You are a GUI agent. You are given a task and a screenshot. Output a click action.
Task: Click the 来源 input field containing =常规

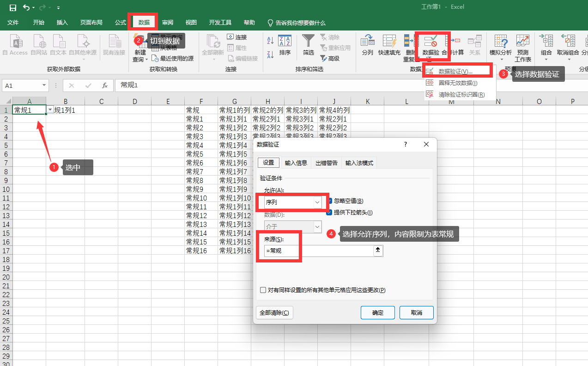(319, 250)
